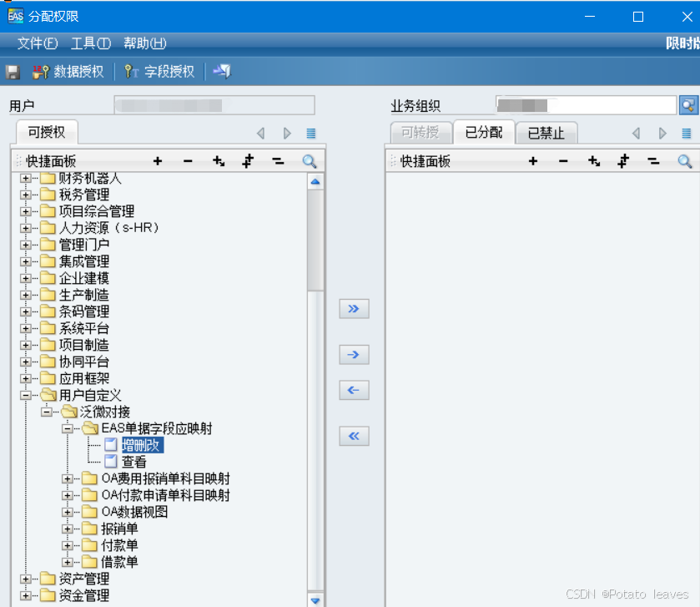Switch to the 可转授 tab

pos(421,132)
